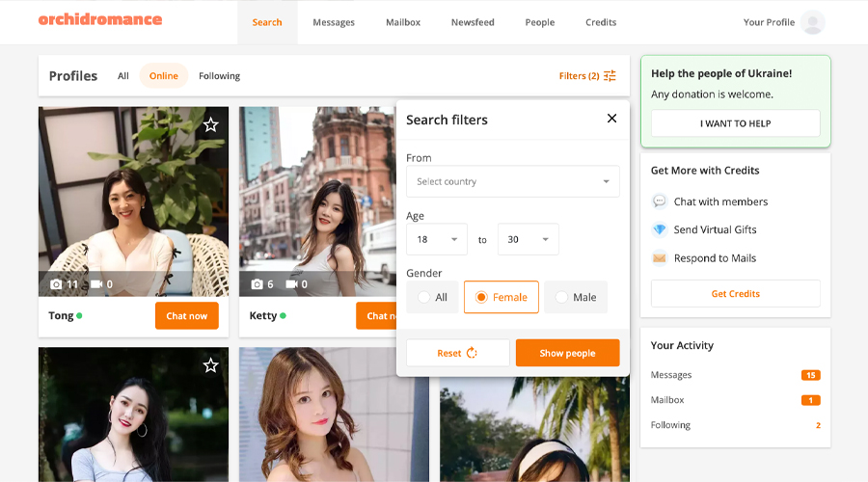
Task: Click Tong's green online status dot
Action: tap(79, 315)
